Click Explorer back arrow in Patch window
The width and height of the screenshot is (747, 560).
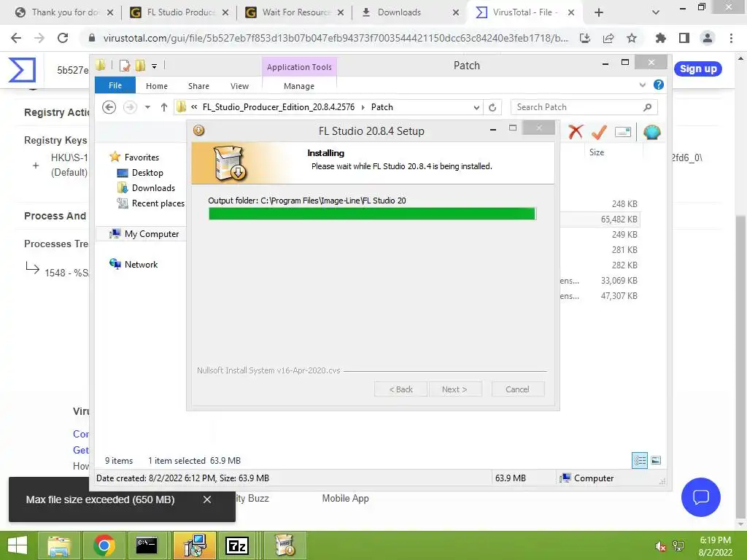click(109, 107)
